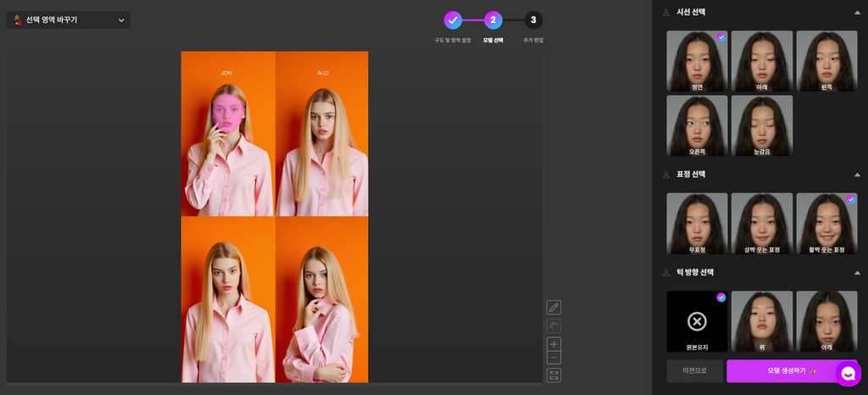Screen dimensions: 868x395
Task: Collapse the 표정 선택 section arrow
Action: [x=858, y=175]
